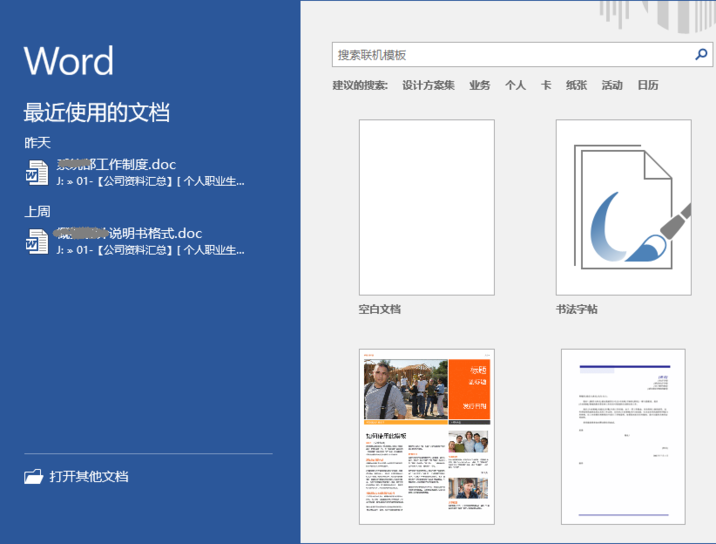Select the 日历 suggested search
This screenshot has height=544, width=716.
(x=648, y=86)
